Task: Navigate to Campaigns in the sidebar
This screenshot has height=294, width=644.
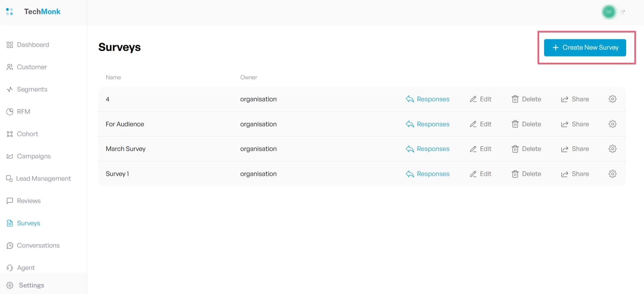Action: pyautogui.click(x=29, y=156)
